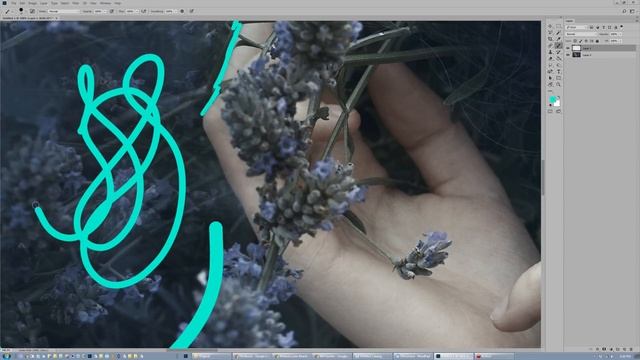The width and height of the screenshot is (640, 360).
Task: Open the search icon at top right
Action: (x=624, y=11)
